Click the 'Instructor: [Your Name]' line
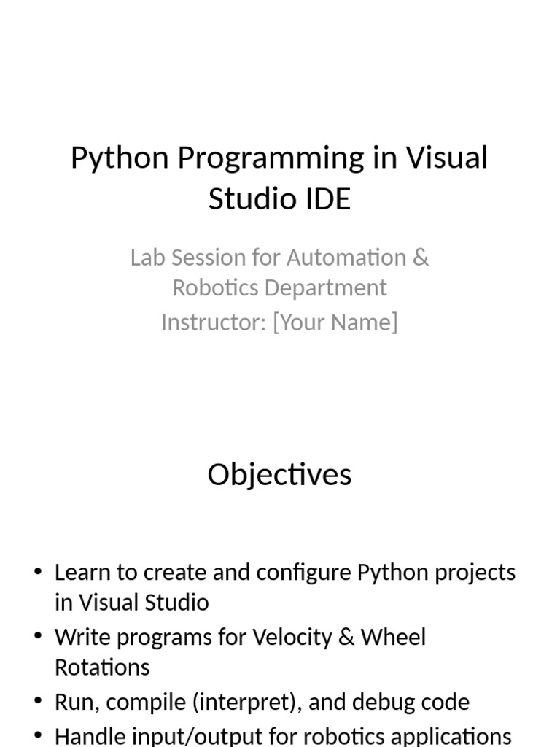 click(x=279, y=322)
